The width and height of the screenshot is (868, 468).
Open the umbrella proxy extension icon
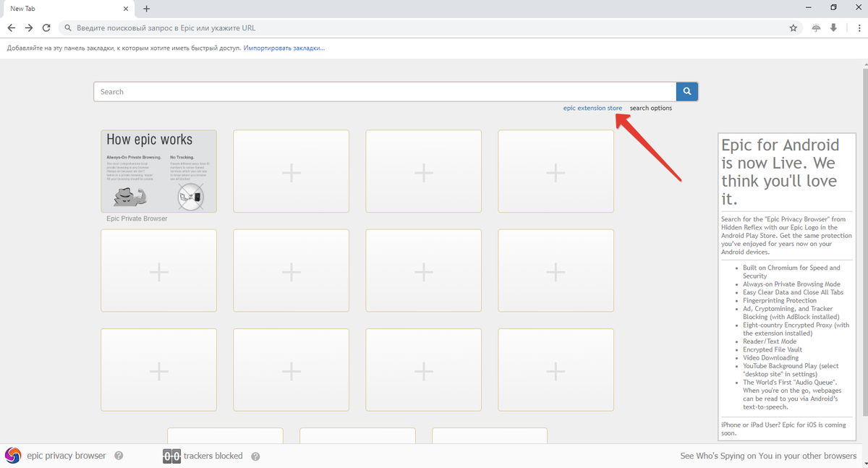(817, 28)
